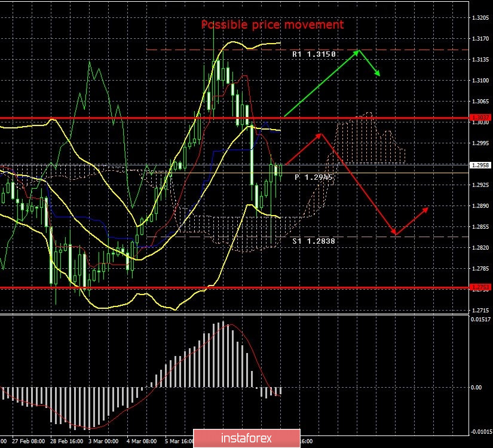Click the 1.3065 price axis label
Viewport: 493px width, 448px height.
pyautogui.click(x=480, y=101)
